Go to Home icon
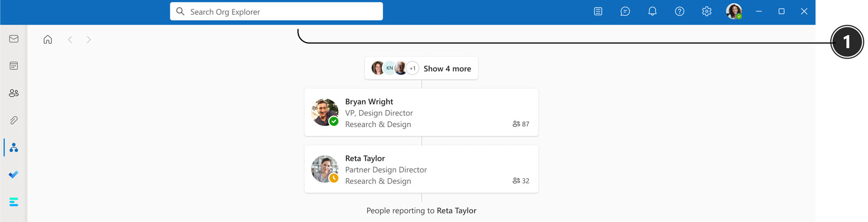The width and height of the screenshot is (868, 222). click(x=47, y=39)
